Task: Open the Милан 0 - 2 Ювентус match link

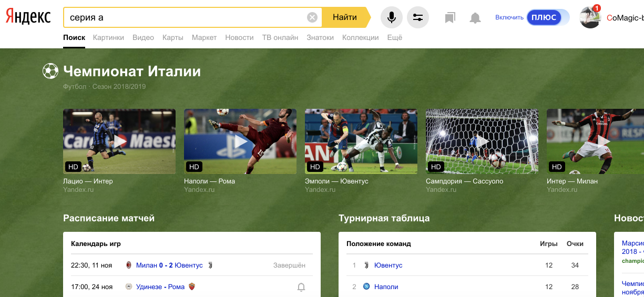Action: pyautogui.click(x=169, y=265)
